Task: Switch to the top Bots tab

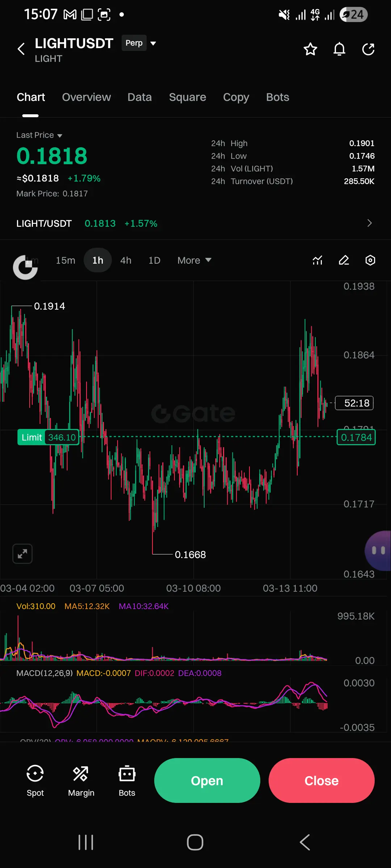Action: pyautogui.click(x=278, y=97)
